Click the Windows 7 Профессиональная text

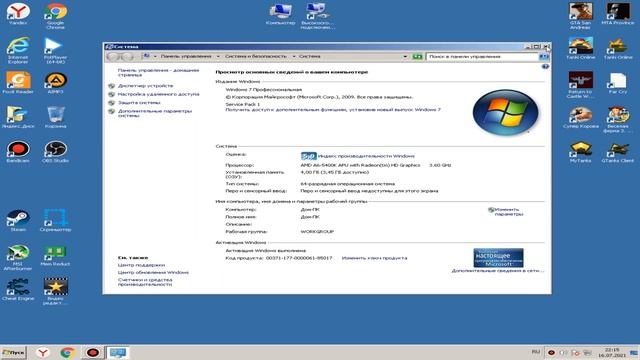[x=264, y=89]
